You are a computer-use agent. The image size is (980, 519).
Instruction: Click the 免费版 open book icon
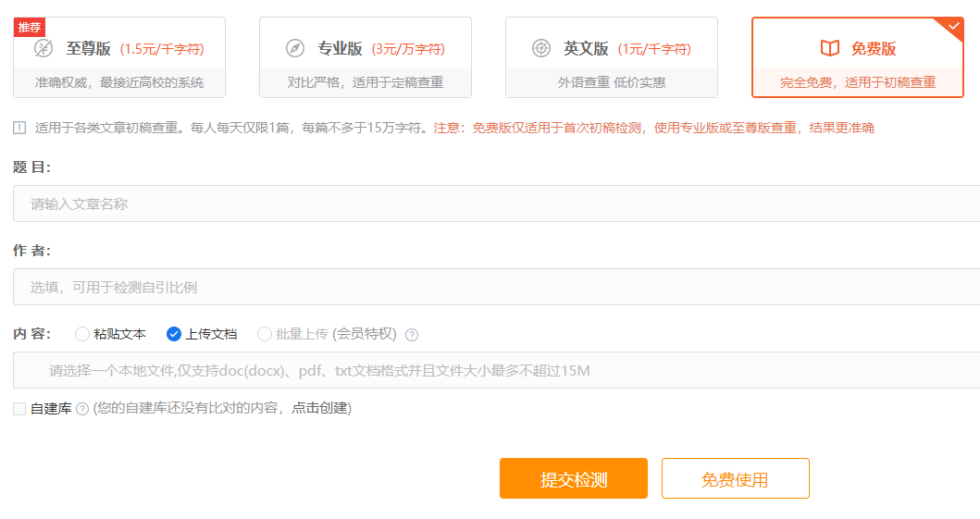point(830,48)
